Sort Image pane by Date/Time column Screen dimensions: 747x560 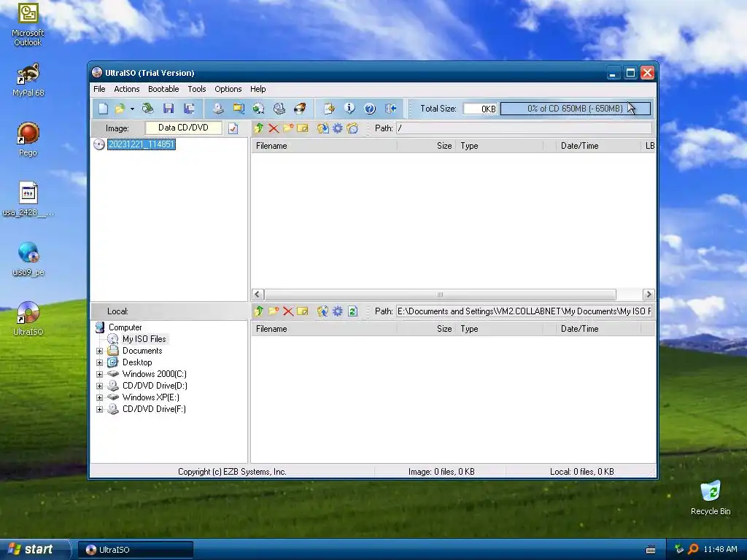[597, 146]
